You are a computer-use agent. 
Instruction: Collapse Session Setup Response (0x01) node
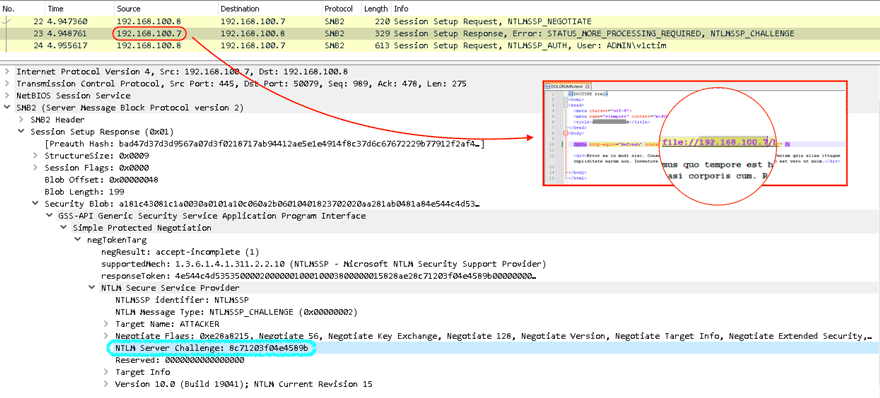(21, 131)
